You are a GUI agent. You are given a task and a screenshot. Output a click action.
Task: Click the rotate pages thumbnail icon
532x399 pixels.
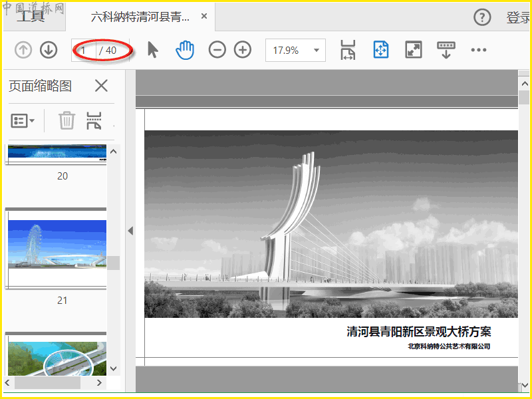[x=94, y=120]
